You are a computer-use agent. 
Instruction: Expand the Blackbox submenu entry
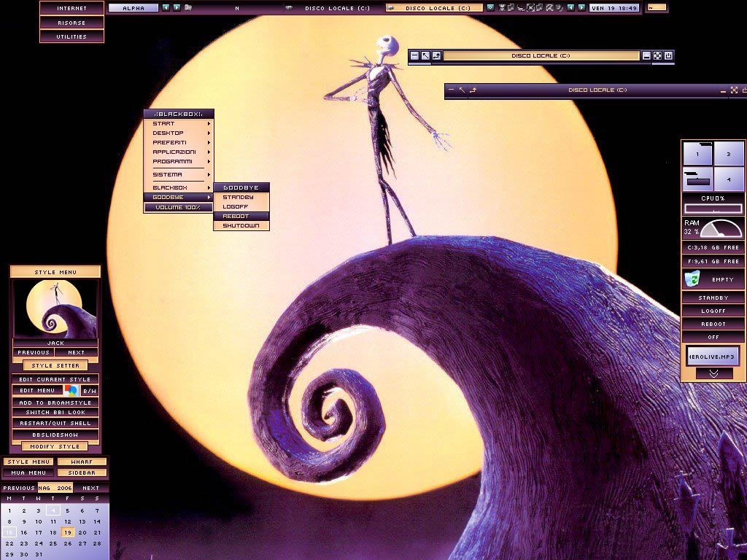[x=179, y=188]
